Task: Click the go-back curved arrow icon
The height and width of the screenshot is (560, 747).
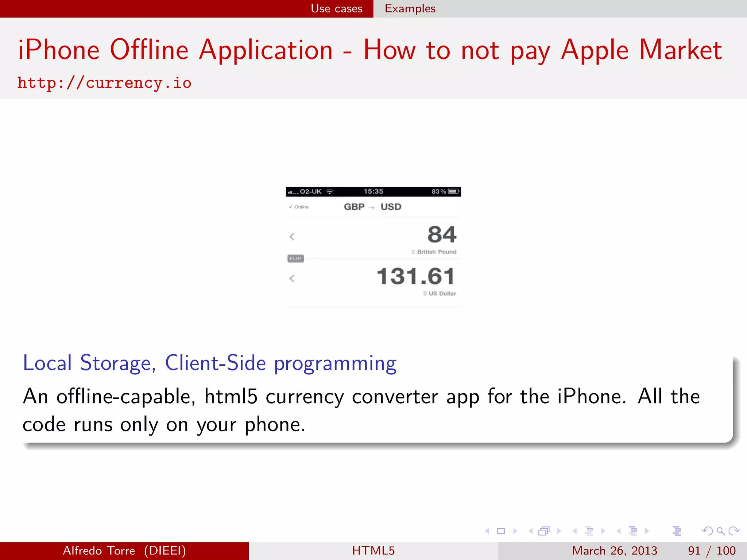Action: click(707, 531)
